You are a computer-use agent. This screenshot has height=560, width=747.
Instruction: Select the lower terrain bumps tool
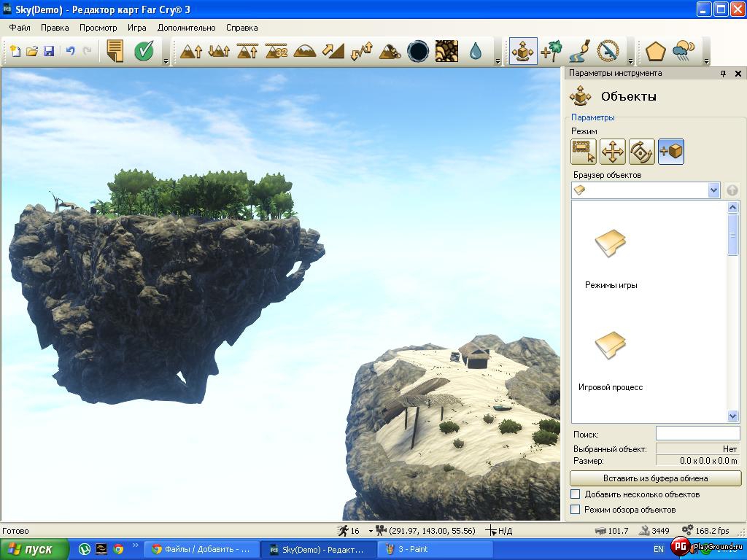[x=219, y=51]
